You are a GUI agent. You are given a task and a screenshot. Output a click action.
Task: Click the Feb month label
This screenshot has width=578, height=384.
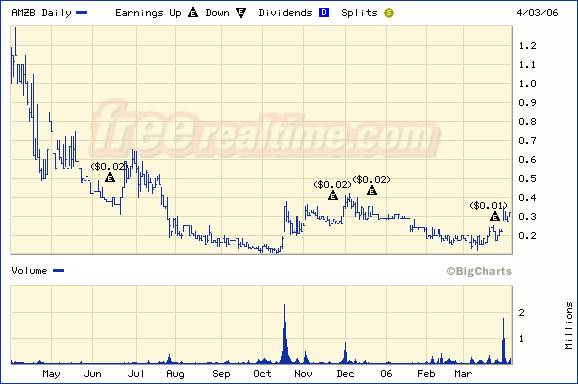[426, 374]
